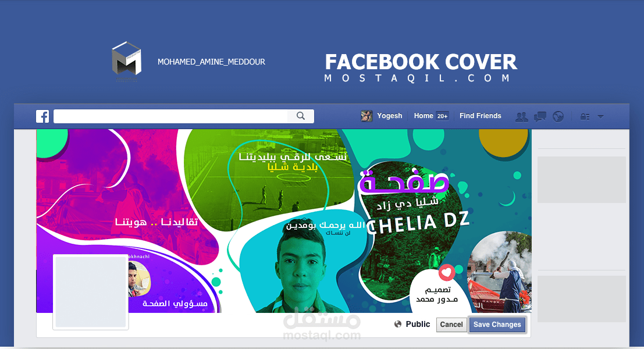The height and width of the screenshot is (349, 644).
Task: Click the blank profile picture placeholder
Action: tap(90, 292)
